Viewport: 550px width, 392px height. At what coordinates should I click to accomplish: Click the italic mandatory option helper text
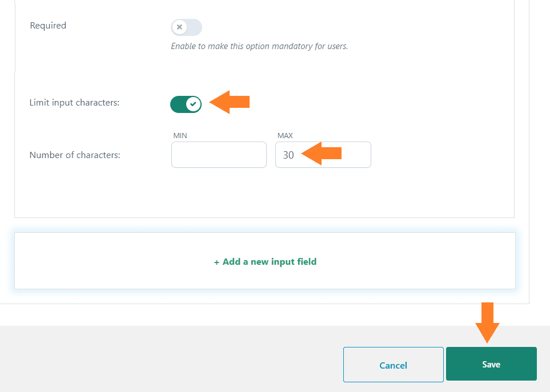[259, 46]
